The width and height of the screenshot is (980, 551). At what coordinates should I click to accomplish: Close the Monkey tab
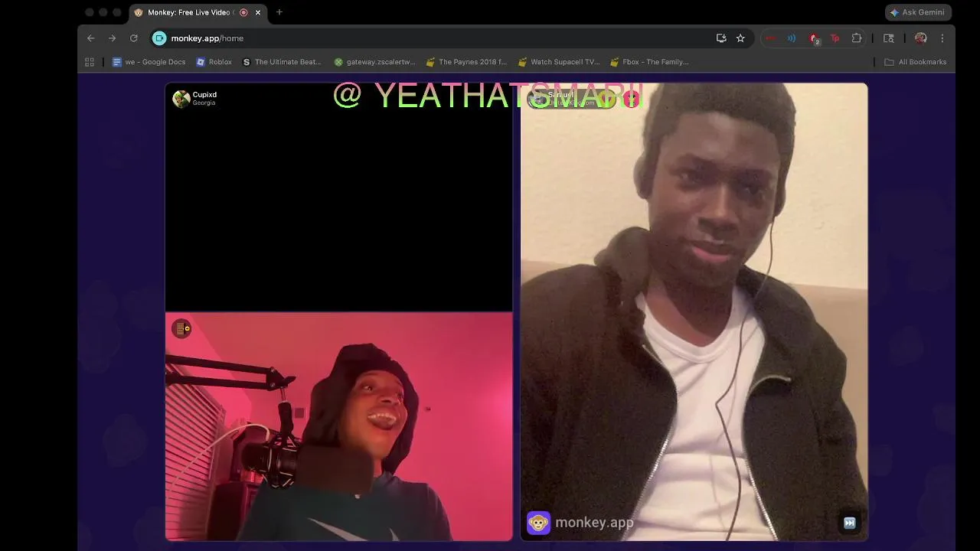(258, 12)
